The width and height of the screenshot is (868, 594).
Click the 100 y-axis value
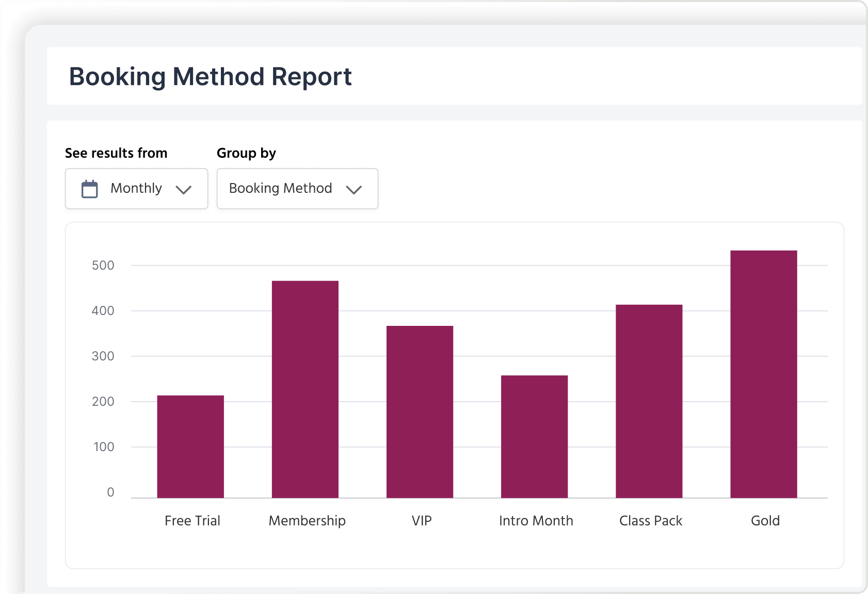click(104, 447)
